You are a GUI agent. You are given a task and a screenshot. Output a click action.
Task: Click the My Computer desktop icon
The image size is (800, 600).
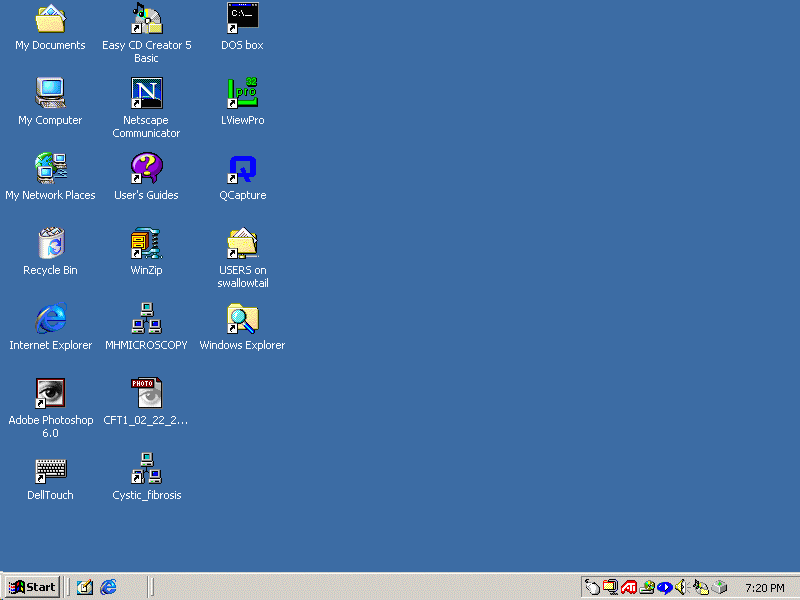coord(50,94)
